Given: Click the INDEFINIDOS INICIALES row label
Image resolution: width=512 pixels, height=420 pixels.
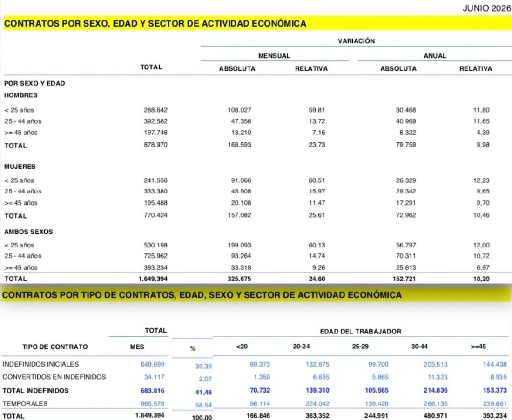Looking at the screenshot, I should 40,364.
